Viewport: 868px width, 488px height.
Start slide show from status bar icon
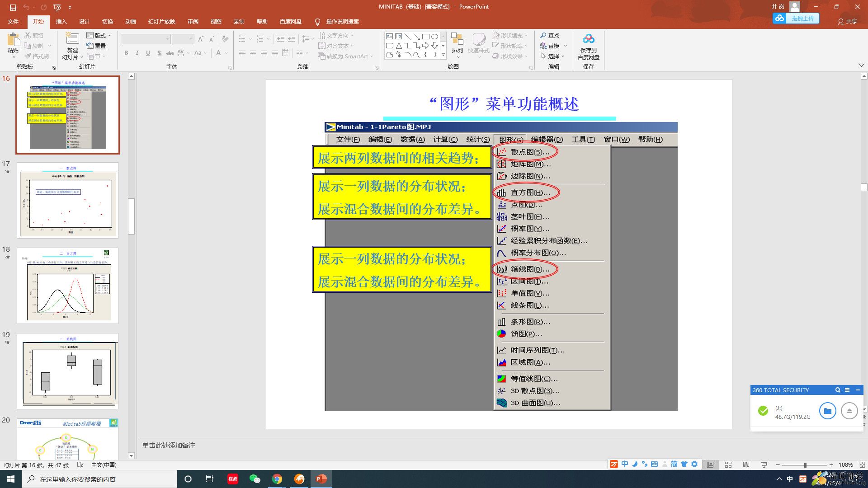pos(764,465)
